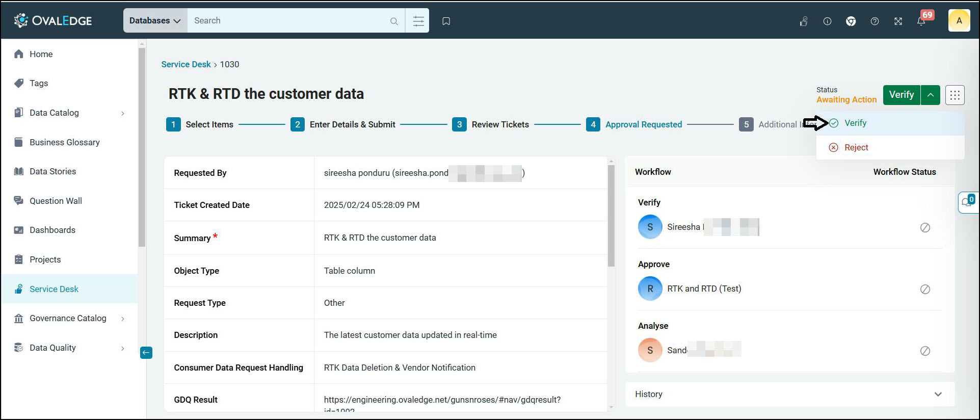Image resolution: width=980 pixels, height=420 pixels.
Task: Expand the Databases dropdown
Action: click(x=155, y=21)
